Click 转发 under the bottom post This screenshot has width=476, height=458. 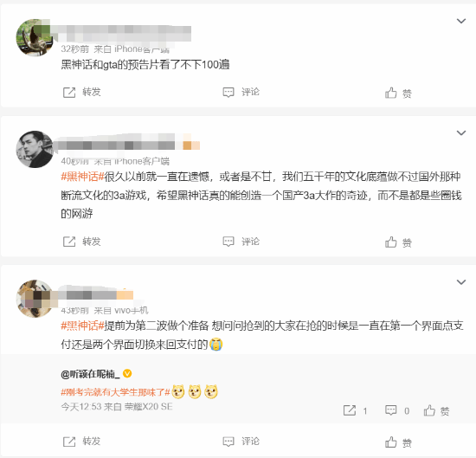[x=81, y=442]
